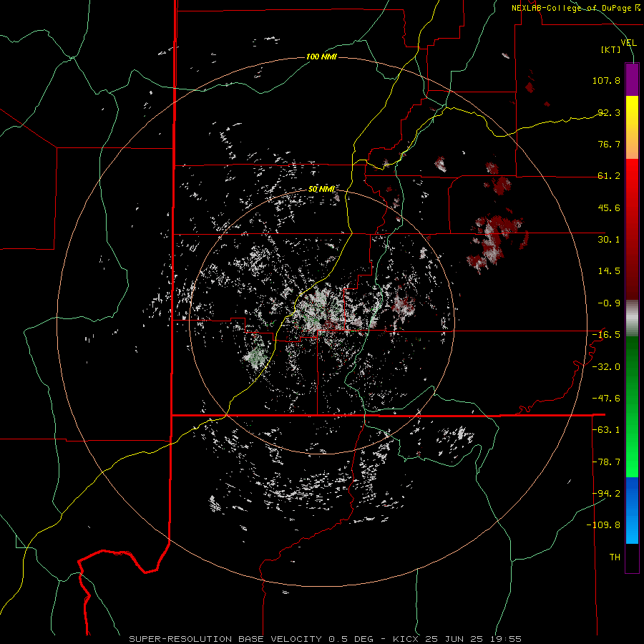This screenshot has width=644, height=644.
Task: Click the 14.5 velocity scale value
Action: [x=609, y=271]
